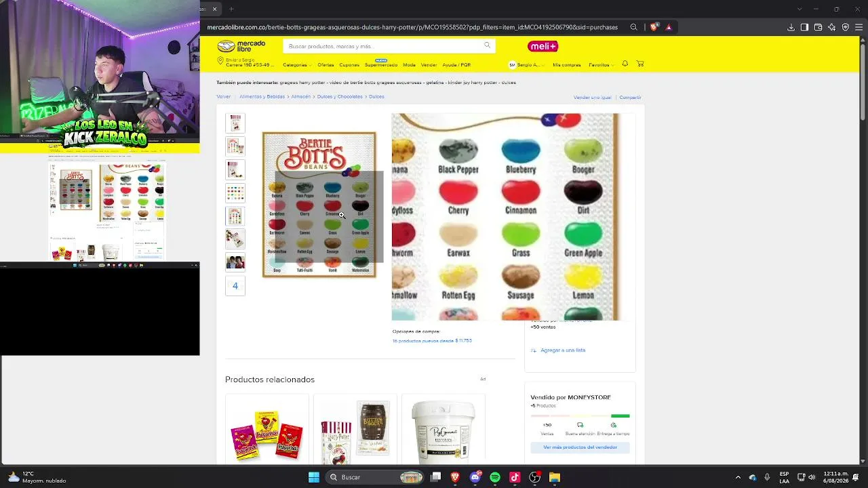This screenshot has width=868, height=488.
Task: Open the related Harry Potter candy card
Action: (x=355, y=430)
